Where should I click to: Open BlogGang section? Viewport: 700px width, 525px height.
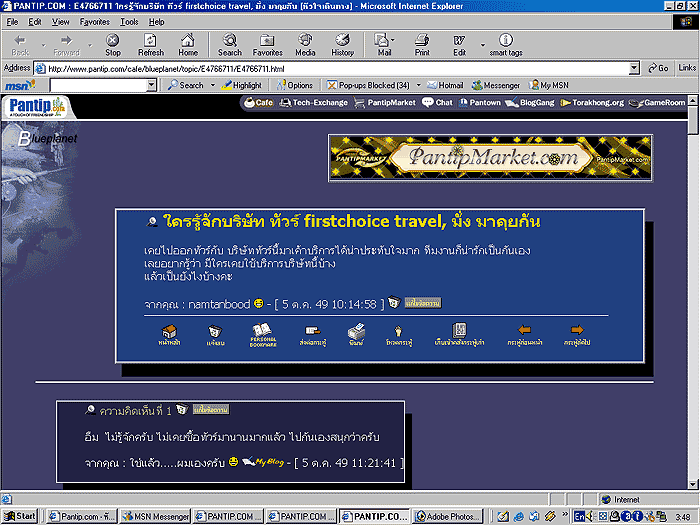530,103
